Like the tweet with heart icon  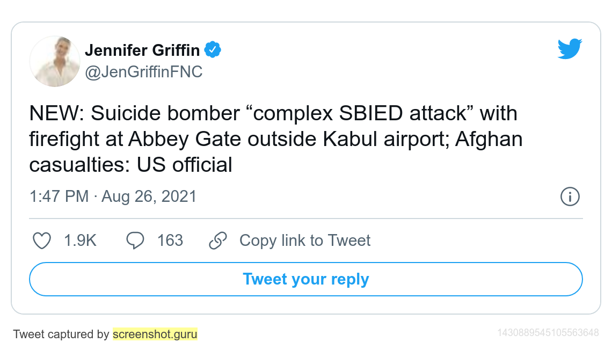(x=42, y=241)
